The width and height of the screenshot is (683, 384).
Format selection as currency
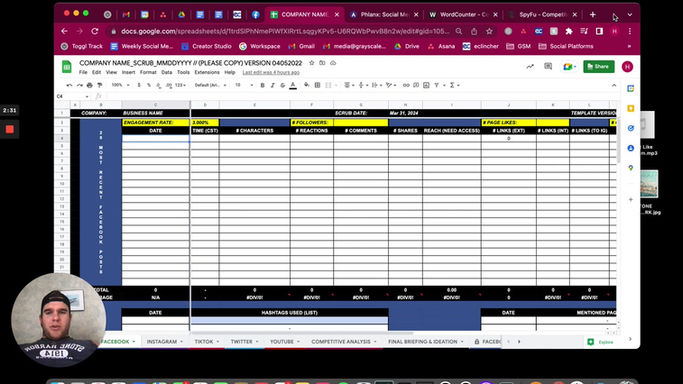point(139,85)
